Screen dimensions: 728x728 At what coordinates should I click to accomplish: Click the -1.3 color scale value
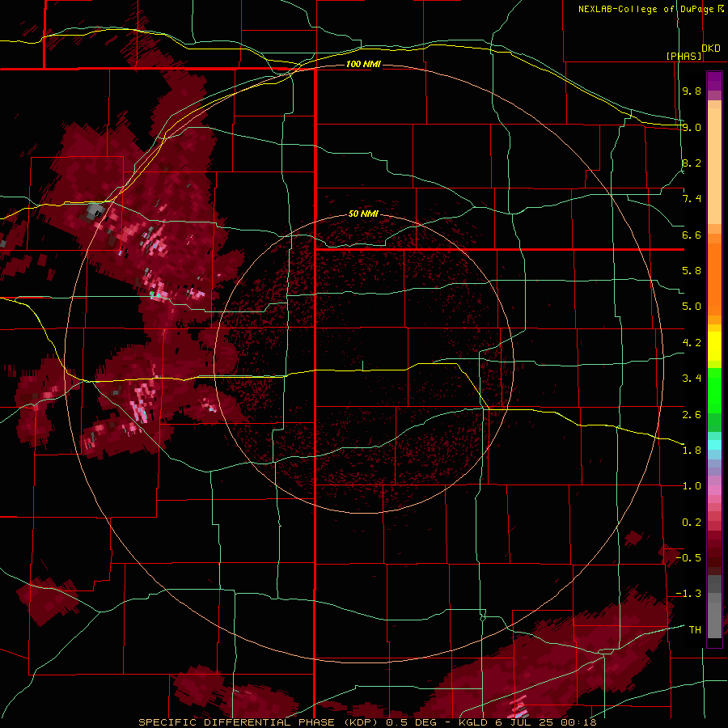688,594
